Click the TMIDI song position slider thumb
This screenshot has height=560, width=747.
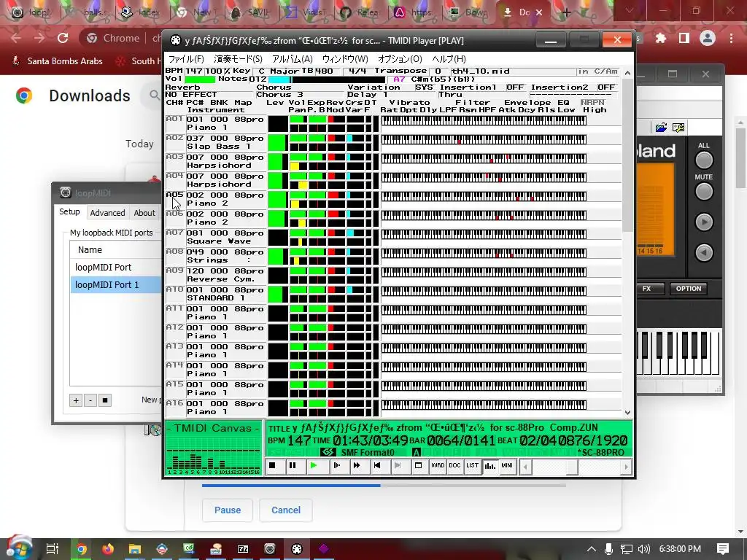coord(572,467)
